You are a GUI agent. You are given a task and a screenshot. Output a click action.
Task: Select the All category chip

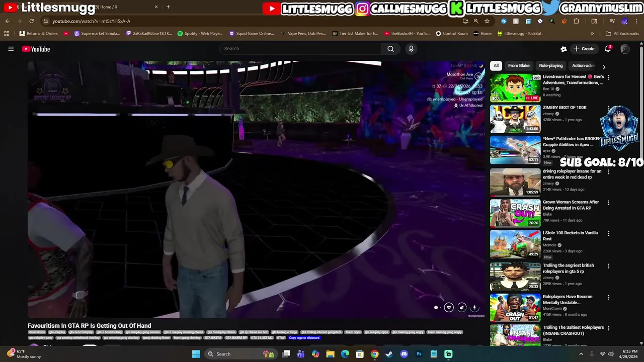coord(496,65)
